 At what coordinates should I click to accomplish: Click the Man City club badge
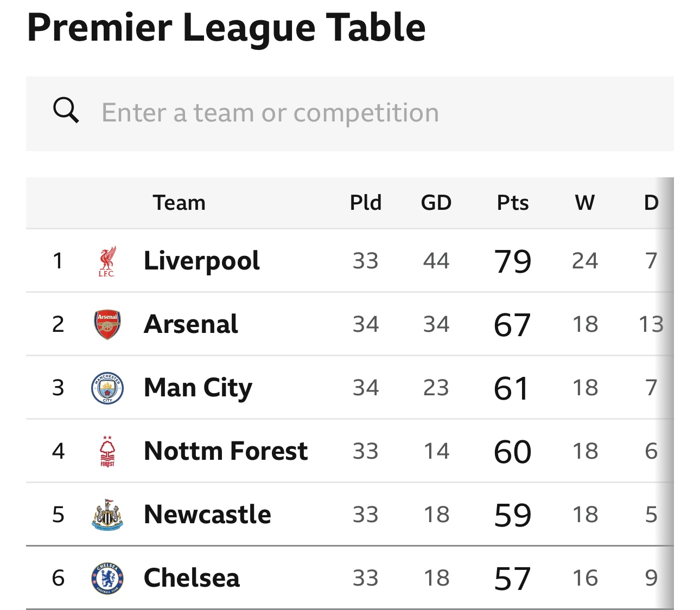(107, 388)
